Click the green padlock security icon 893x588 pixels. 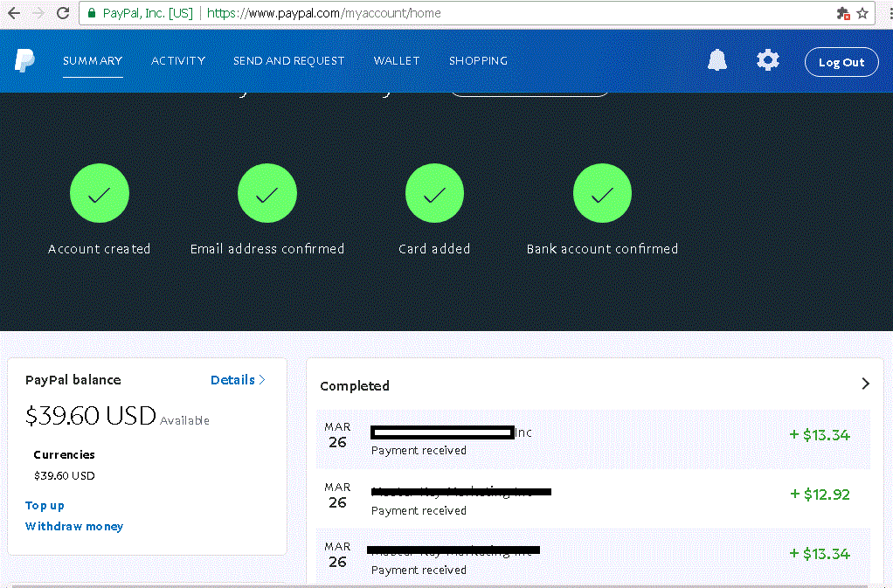(x=92, y=13)
